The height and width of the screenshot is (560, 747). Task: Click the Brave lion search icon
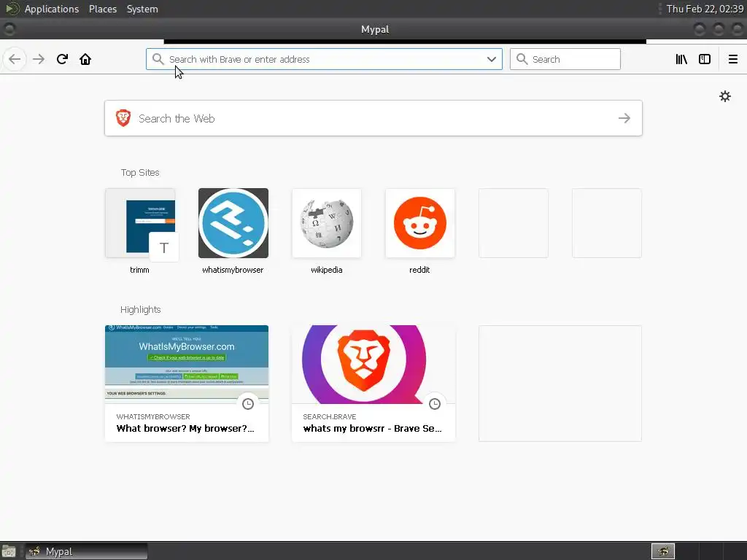click(x=123, y=118)
